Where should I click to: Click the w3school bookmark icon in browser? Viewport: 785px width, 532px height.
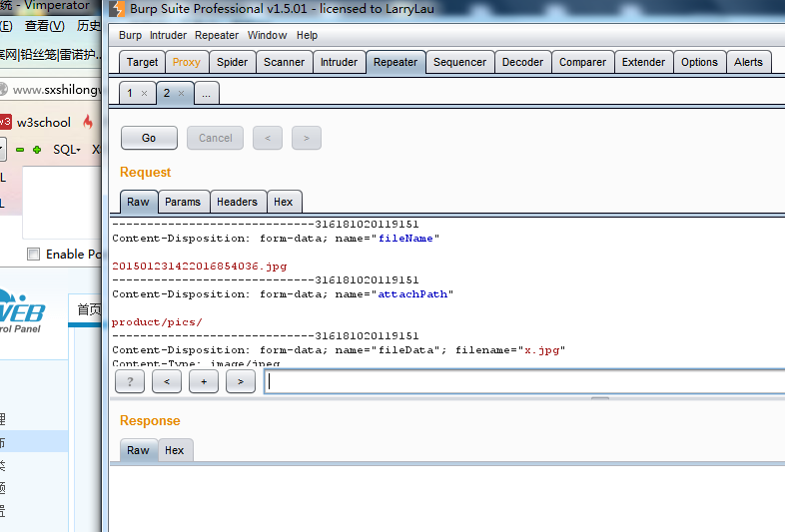[5, 122]
